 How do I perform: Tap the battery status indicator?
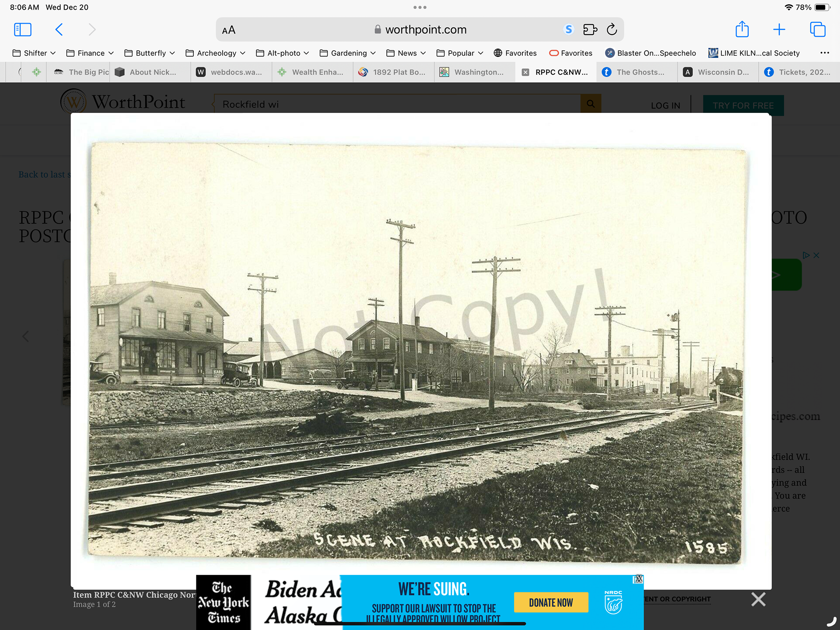(x=822, y=7)
